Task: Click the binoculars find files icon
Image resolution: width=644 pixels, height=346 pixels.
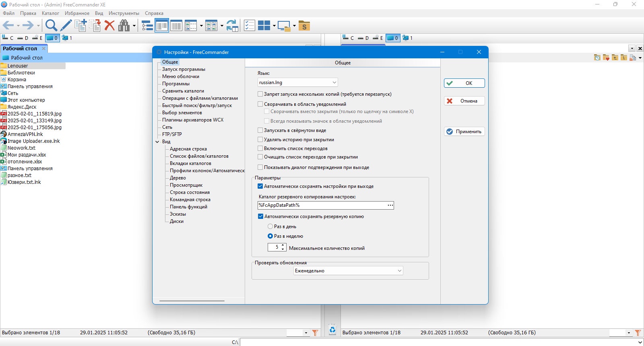Action: point(124,26)
